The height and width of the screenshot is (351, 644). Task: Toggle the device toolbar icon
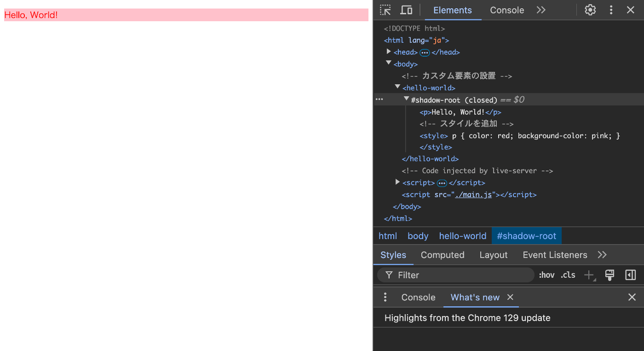406,10
